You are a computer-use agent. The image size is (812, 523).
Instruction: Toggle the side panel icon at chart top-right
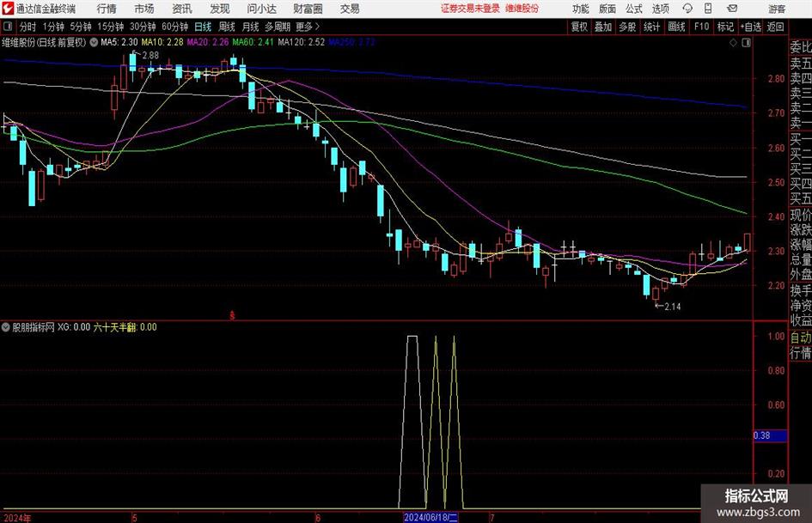[746, 43]
